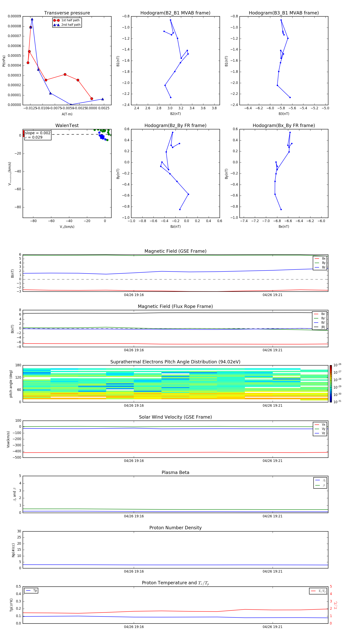Click 'Magnetic Field (Flux Rope Frame)' title
The width and height of the screenshot is (351, 644).
click(175, 306)
